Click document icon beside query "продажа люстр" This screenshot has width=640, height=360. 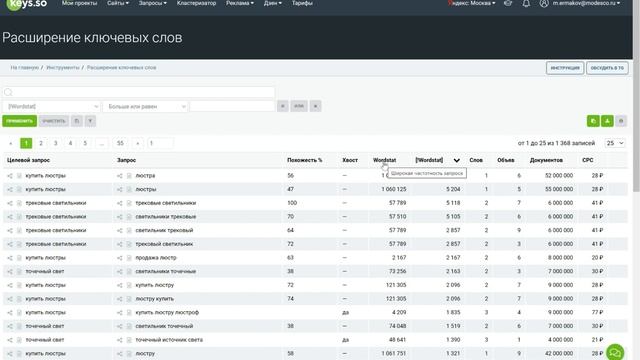click(129, 258)
